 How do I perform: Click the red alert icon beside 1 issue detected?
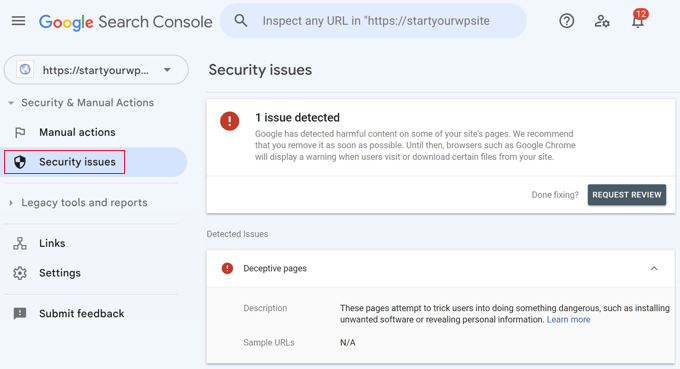click(x=229, y=121)
